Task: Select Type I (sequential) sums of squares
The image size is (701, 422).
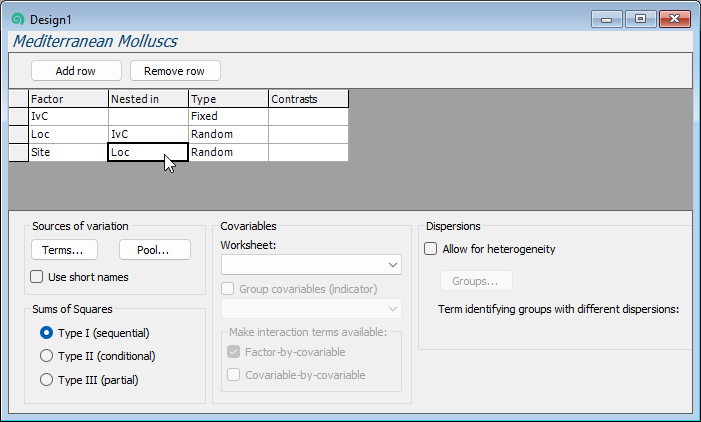Action: 46,333
